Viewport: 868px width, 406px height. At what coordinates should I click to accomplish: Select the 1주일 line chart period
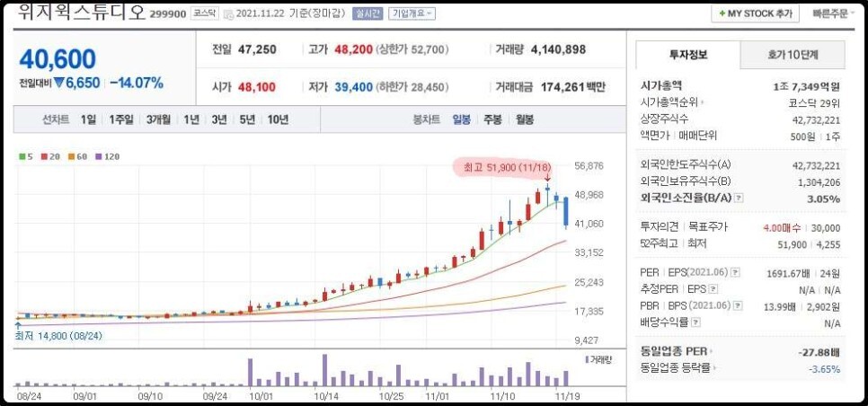tap(120, 119)
